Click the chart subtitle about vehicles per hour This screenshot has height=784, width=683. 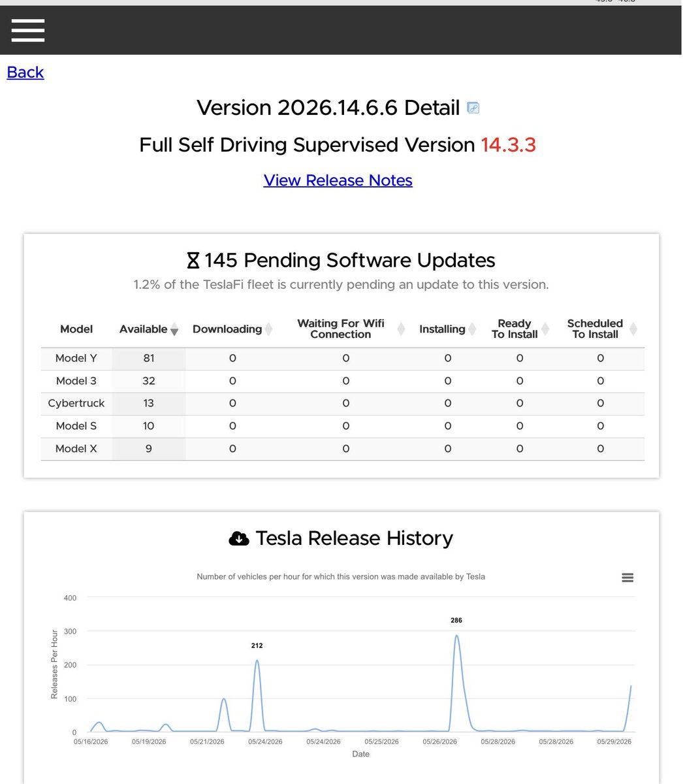tap(341, 577)
